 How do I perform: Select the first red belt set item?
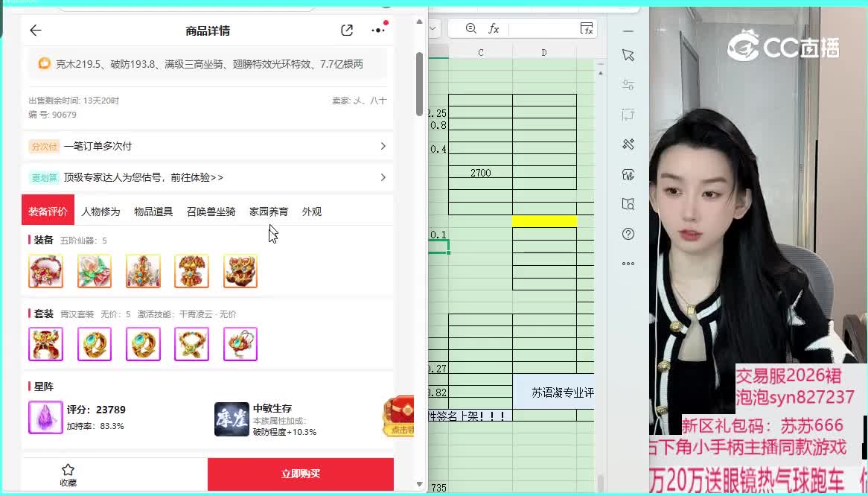pyautogui.click(x=46, y=344)
